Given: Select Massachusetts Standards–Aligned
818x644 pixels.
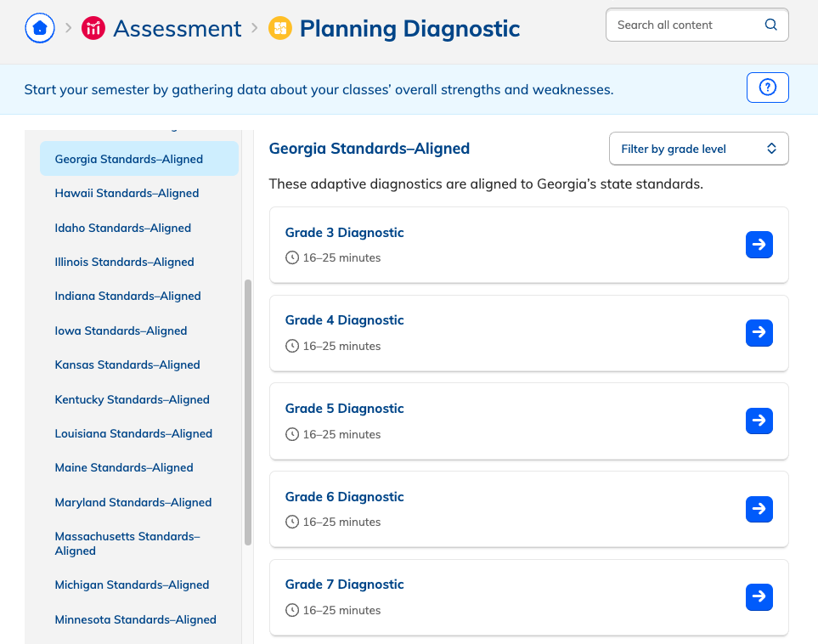Looking at the screenshot, I should click(127, 544).
